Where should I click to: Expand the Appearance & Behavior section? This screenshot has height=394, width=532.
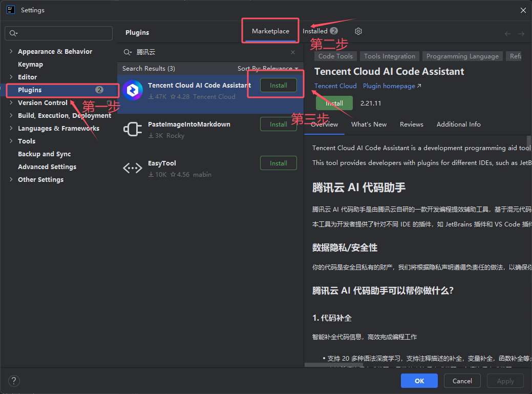coord(11,51)
